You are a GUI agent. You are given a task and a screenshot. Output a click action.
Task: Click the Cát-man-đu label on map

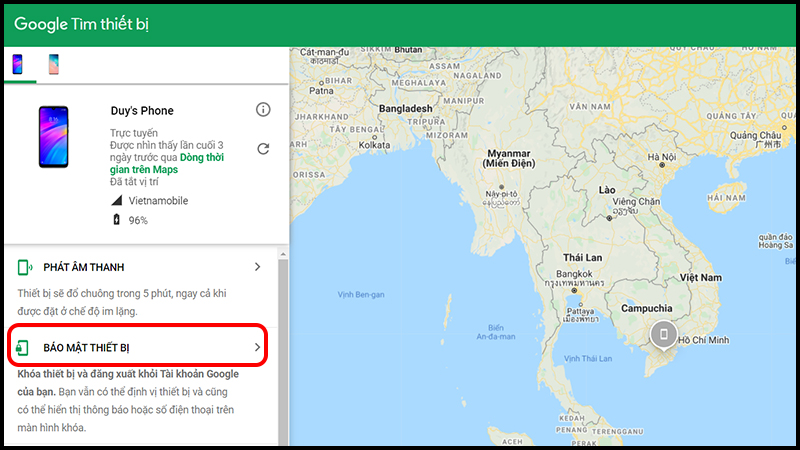coord(324,52)
